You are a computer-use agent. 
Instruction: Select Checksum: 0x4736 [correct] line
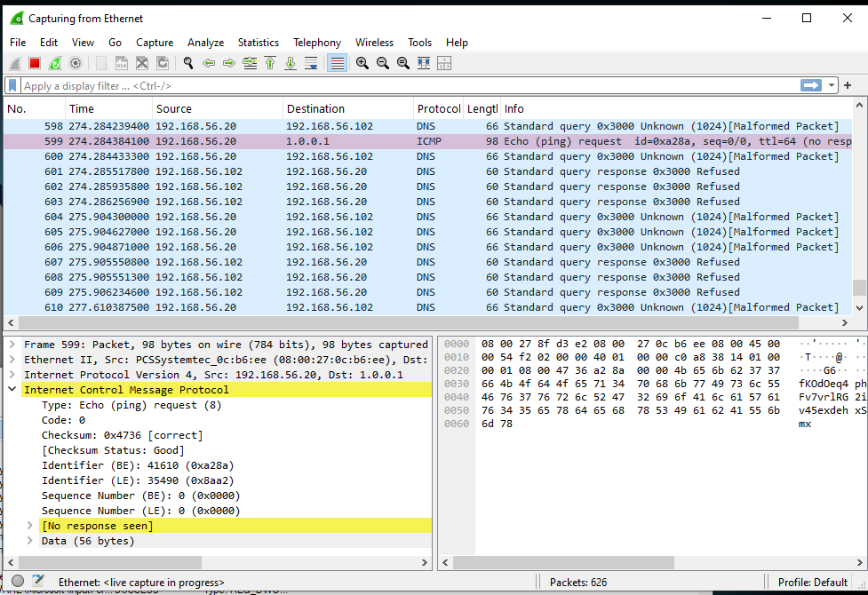[123, 435]
